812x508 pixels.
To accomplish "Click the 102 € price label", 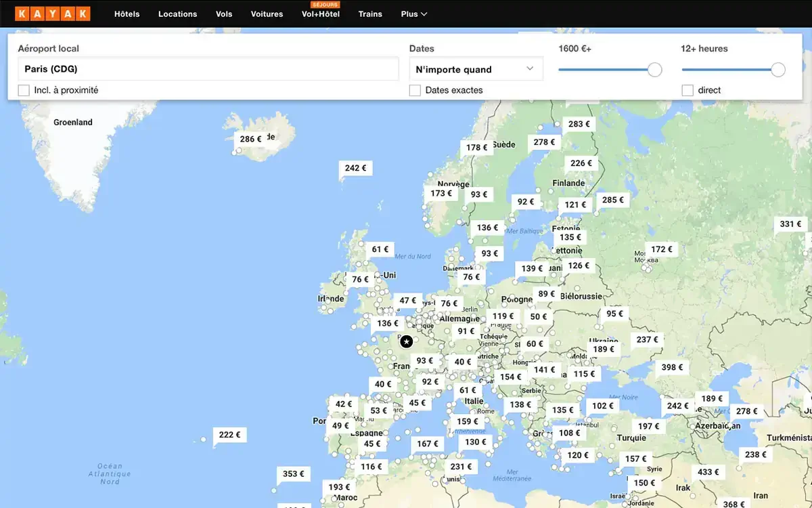I will (603, 406).
